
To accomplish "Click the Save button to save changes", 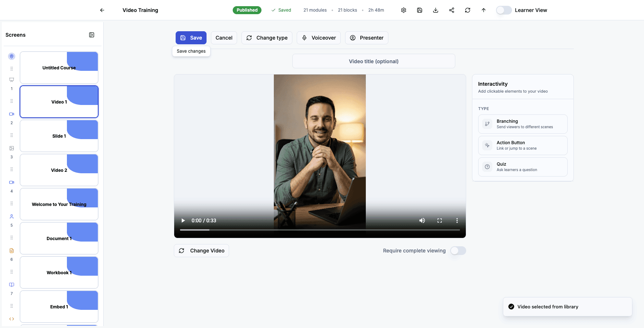I will [191, 37].
